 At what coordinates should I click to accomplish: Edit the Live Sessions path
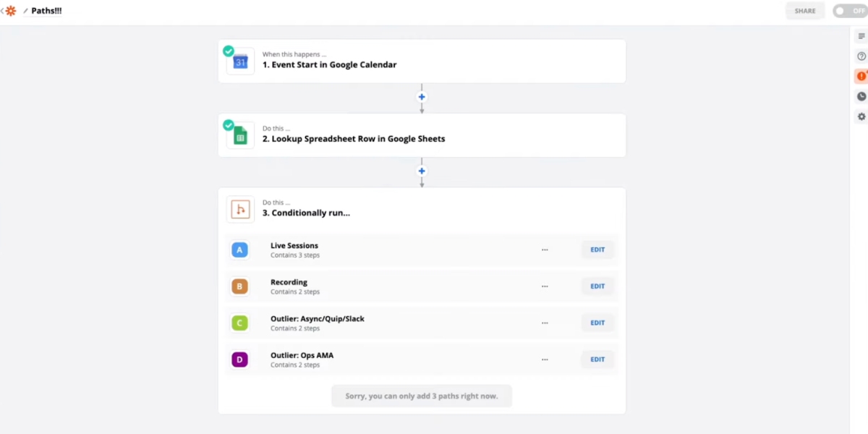point(597,250)
